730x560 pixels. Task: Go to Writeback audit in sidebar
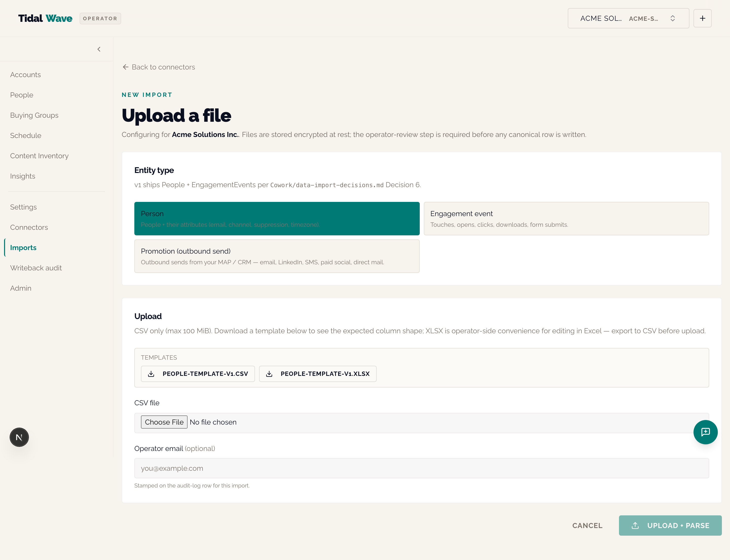click(x=36, y=268)
